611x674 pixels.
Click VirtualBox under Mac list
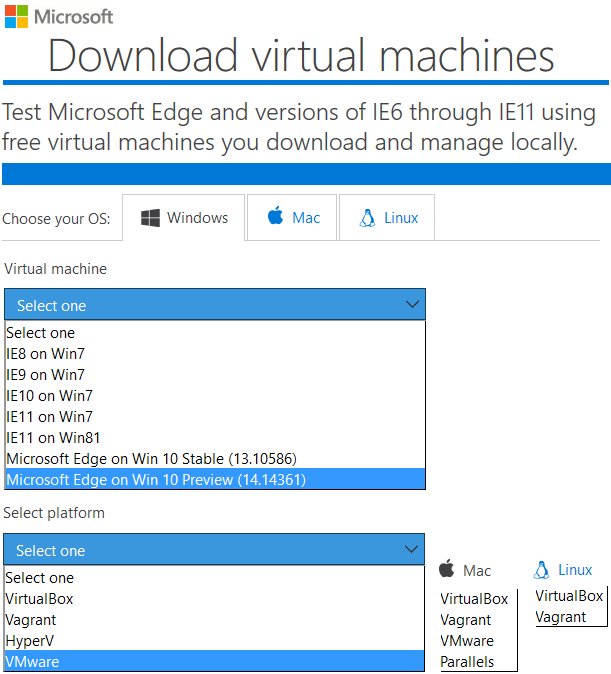474,599
